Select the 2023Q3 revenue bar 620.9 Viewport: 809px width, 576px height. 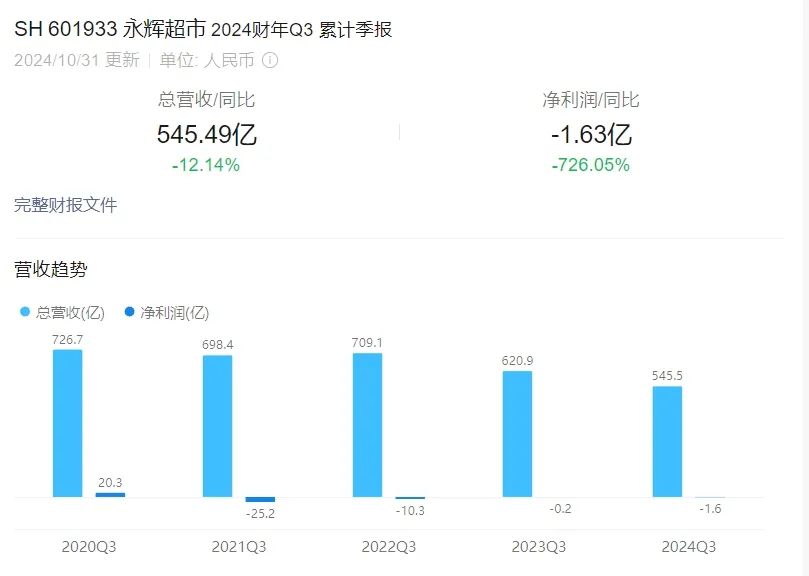point(517,434)
